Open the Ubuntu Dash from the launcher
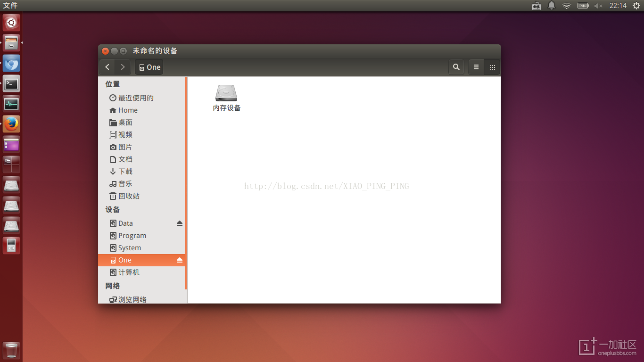644x362 pixels. pos(11,23)
